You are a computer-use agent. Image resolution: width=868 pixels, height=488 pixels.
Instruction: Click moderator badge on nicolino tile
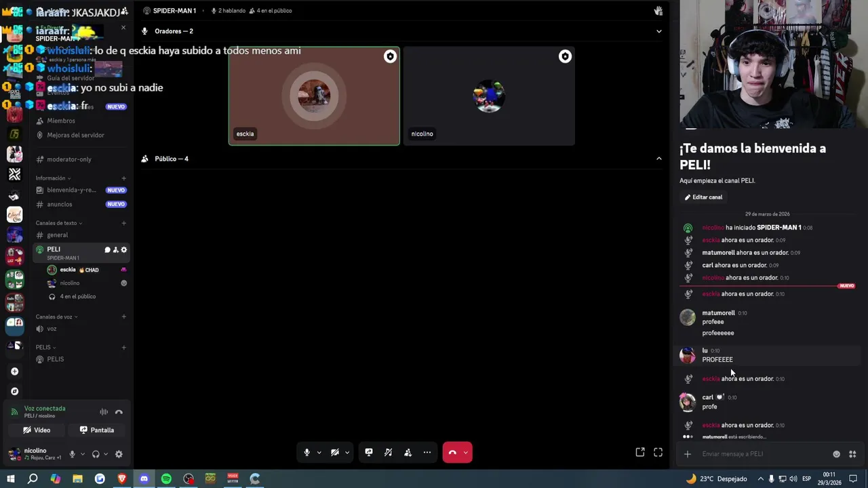(x=565, y=57)
